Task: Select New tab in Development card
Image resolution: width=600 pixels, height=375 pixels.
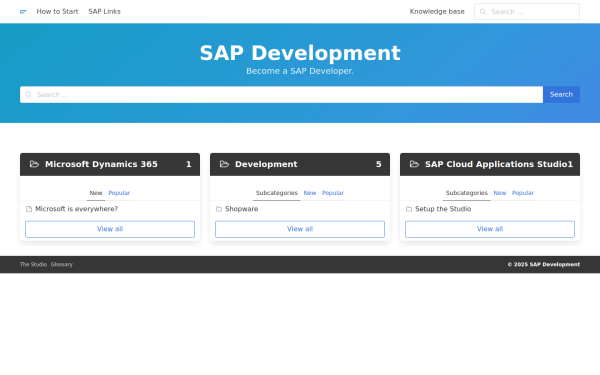Action: tap(310, 193)
